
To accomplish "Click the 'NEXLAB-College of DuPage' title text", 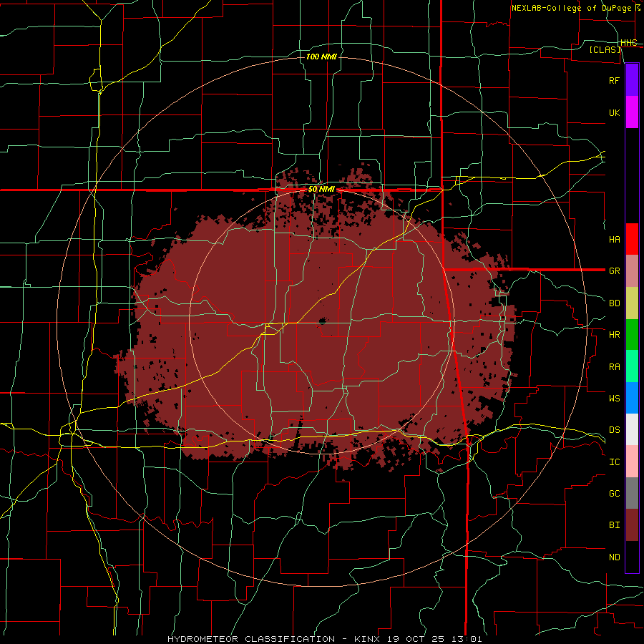I will click(571, 8).
